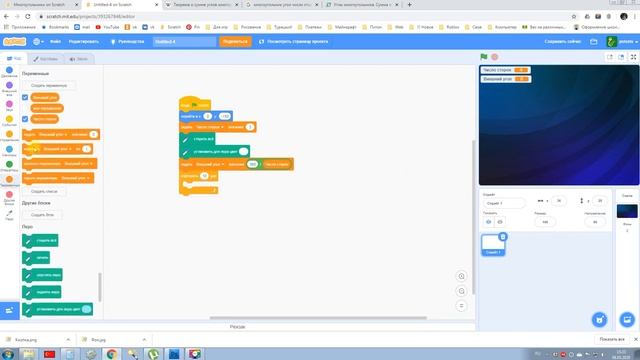This screenshot has width=640, height=360.
Task: Click the horizontal workspace scrollbar
Action: coord(318,318)
